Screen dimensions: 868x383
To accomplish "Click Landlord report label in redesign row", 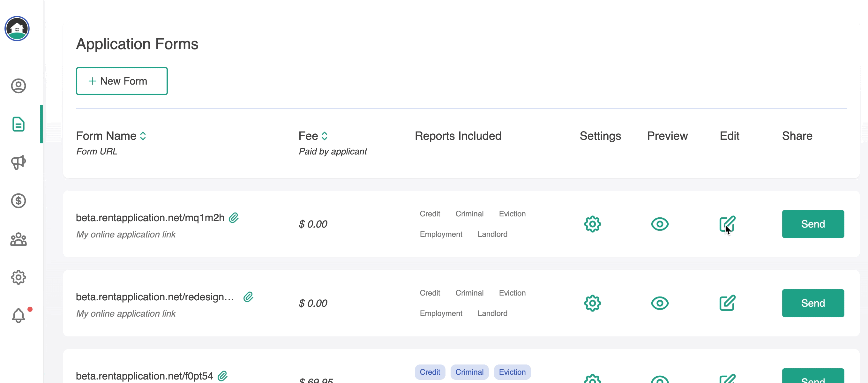I will (492, 313).
